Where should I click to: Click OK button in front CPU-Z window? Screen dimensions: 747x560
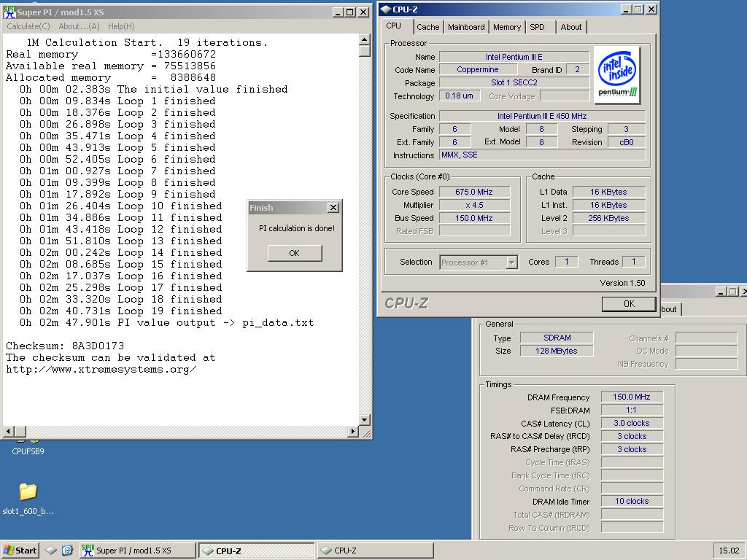point(629,304)
